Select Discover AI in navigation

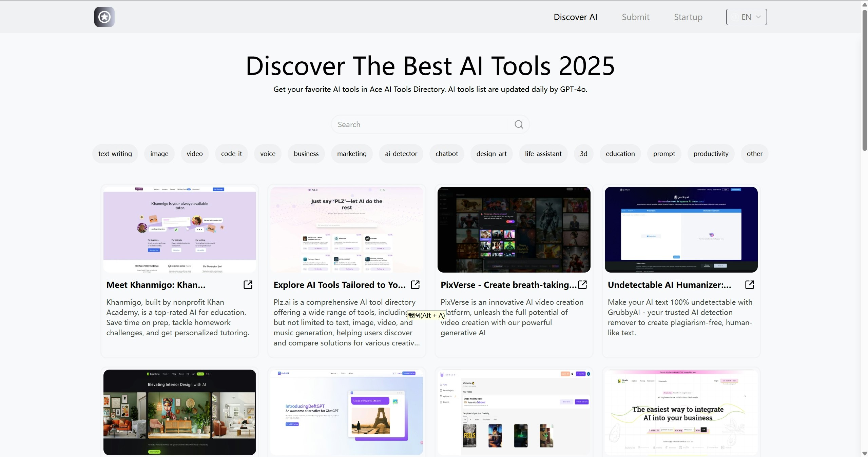pos(575,17)
